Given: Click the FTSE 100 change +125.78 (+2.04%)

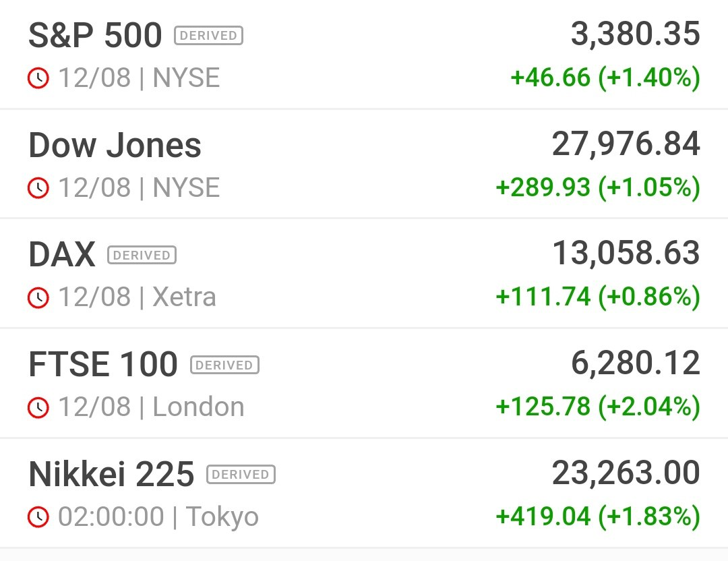Looking at the screenshot, I should pyautogui.click(x=597, y=407).
